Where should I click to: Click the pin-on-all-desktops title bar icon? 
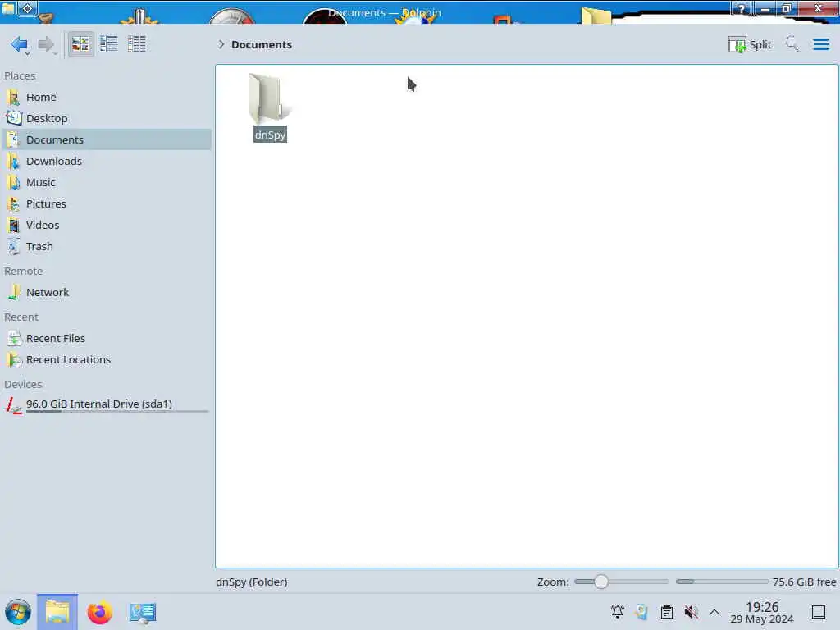(x=28, y=8)
